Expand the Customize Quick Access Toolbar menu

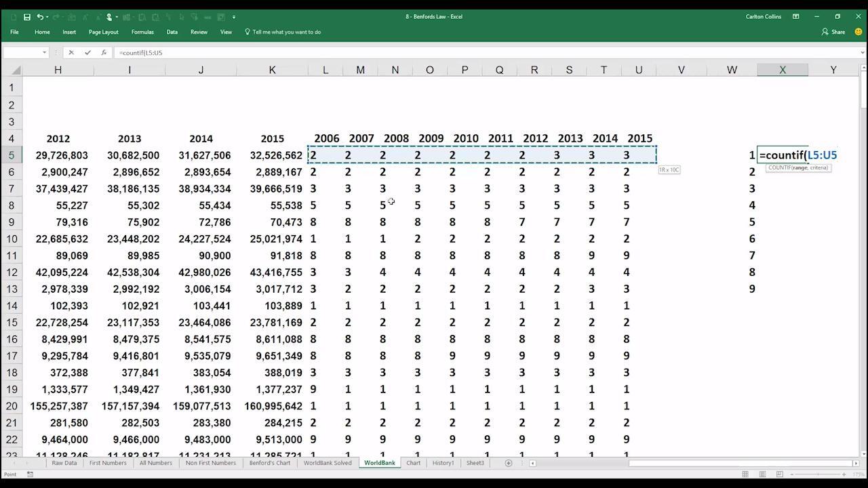(234, 17)
